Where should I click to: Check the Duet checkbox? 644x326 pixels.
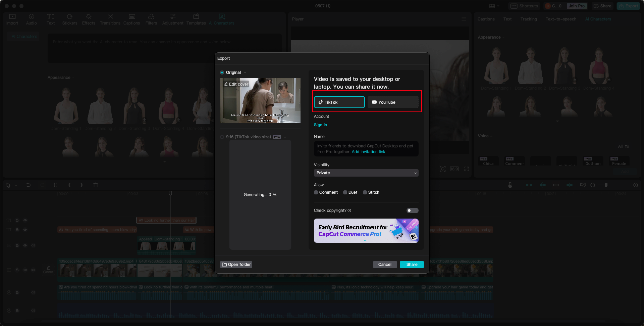pos(345,192)
